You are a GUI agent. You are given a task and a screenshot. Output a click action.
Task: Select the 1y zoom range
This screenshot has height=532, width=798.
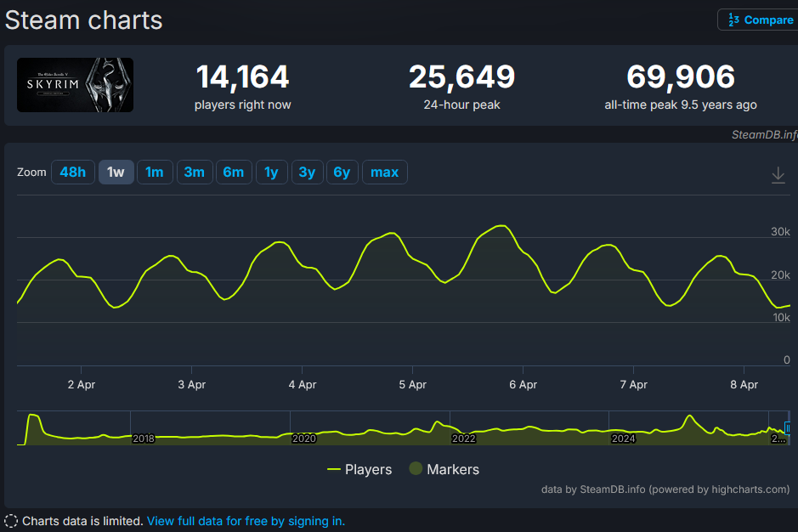[x=272, y=172]
